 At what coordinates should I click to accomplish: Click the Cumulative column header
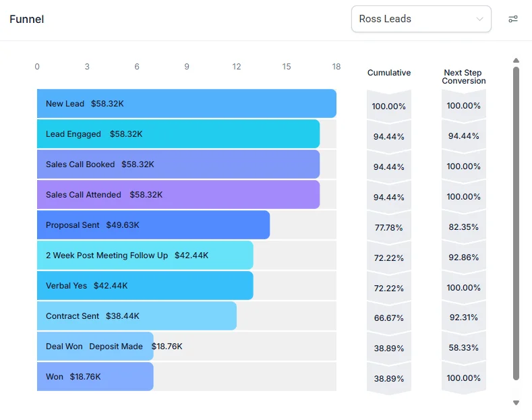click(x=389, y=73)
